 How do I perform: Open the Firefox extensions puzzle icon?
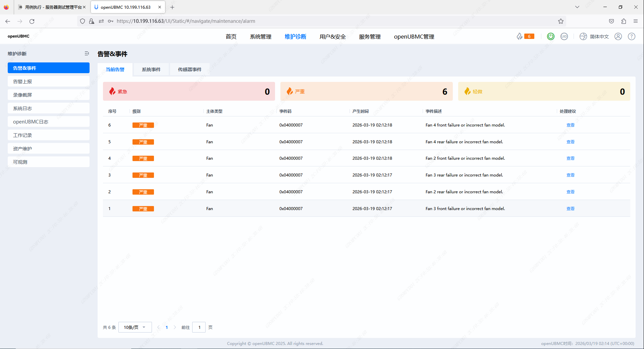point(624,21)
